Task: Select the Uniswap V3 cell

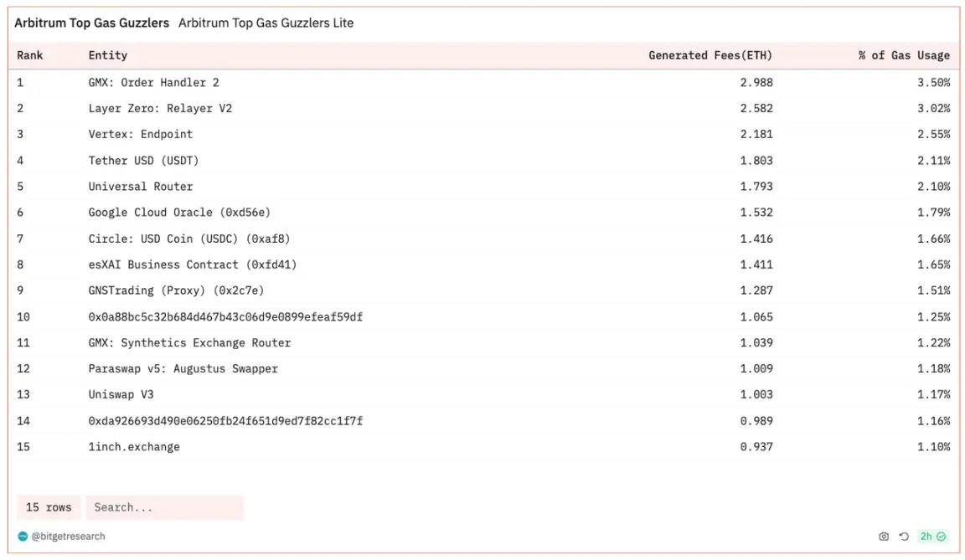Action: 121,394
